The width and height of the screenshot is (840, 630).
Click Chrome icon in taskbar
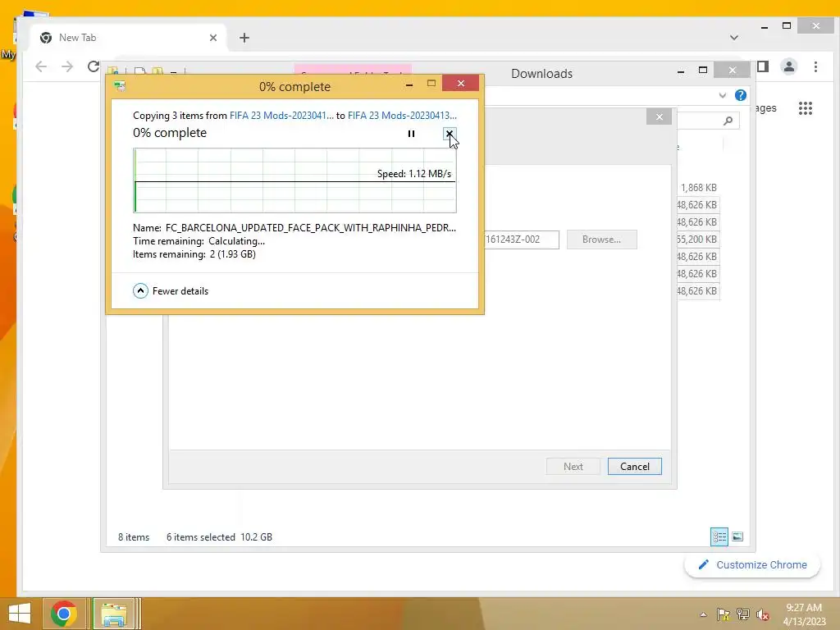(63, 614)
